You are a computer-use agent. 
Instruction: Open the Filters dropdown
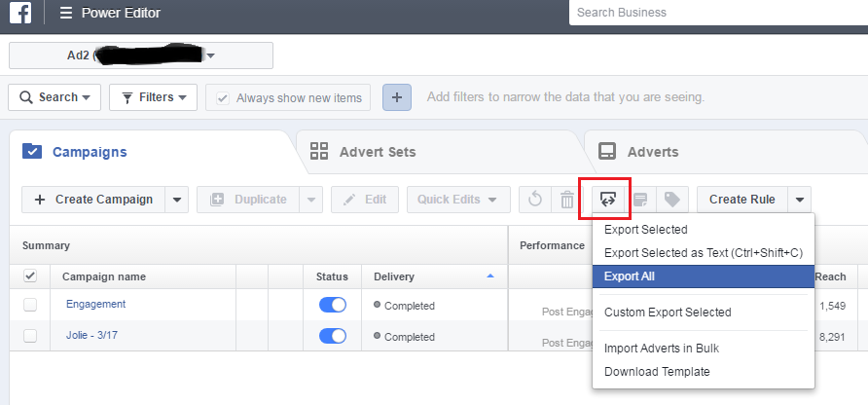pyautogui.click(x=154, y=97)
